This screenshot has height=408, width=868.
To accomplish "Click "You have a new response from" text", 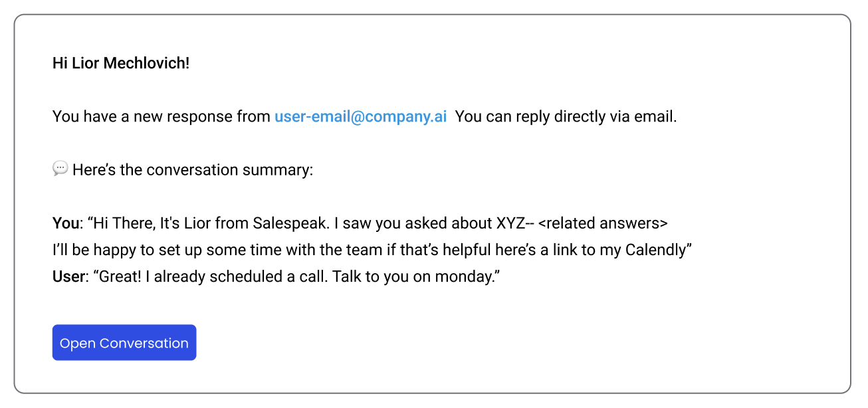I will pos(162,117).
